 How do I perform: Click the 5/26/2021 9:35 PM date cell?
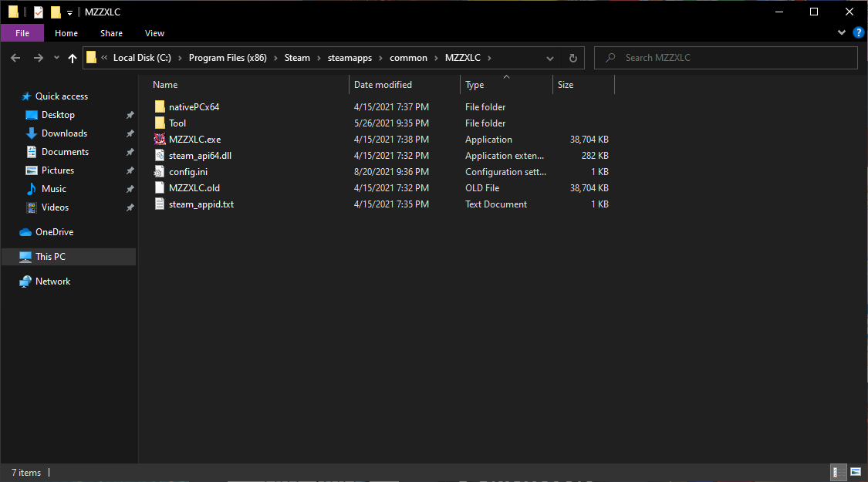coord(391,123)
